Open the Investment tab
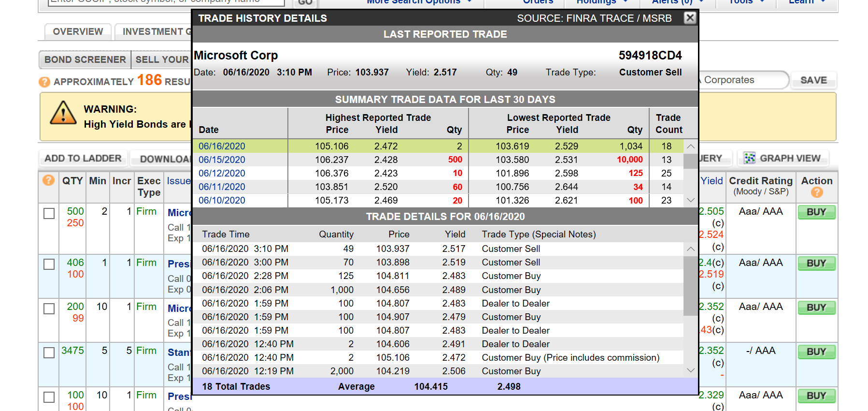Viewport: 868px width, 411px height. tap(154, 32)
